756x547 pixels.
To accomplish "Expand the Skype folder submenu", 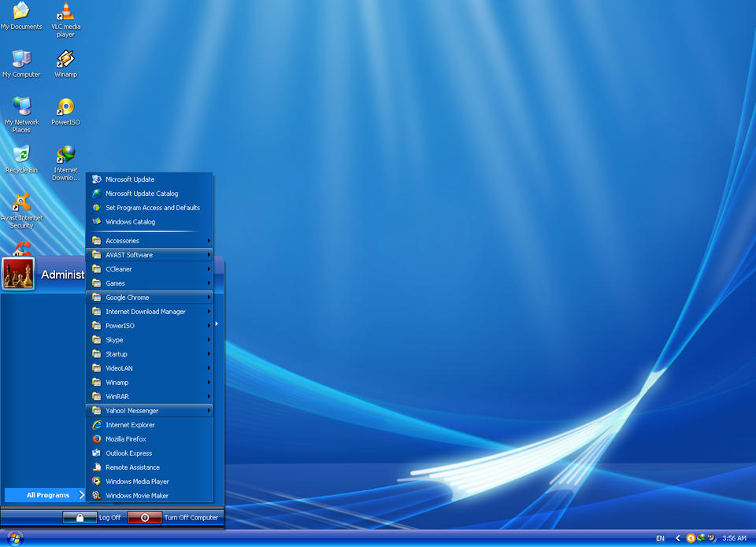I will [150, 340].
